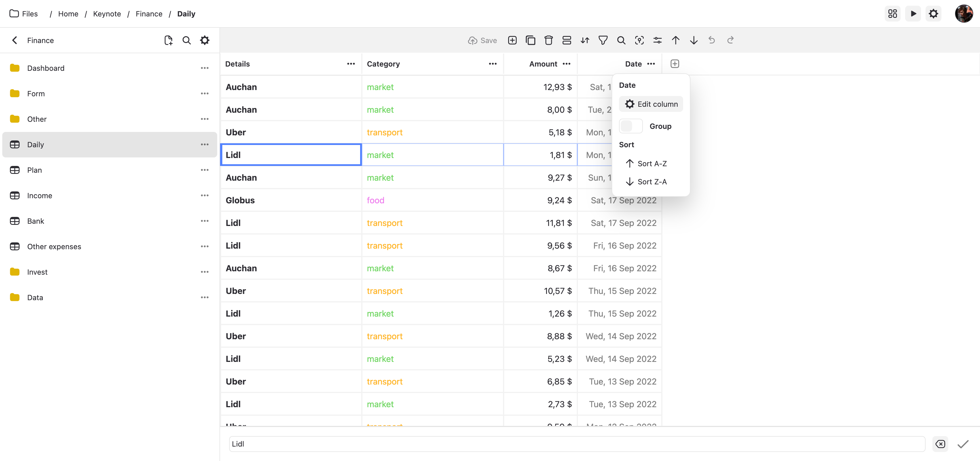
Task: Click the search magnifier in table toolbar
Action: pyautogui.click(x=621, y=40)
